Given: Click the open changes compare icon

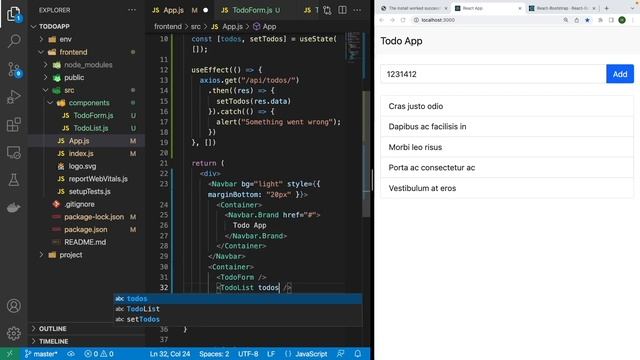Looking at the screenshot, I should click(327, 10).
